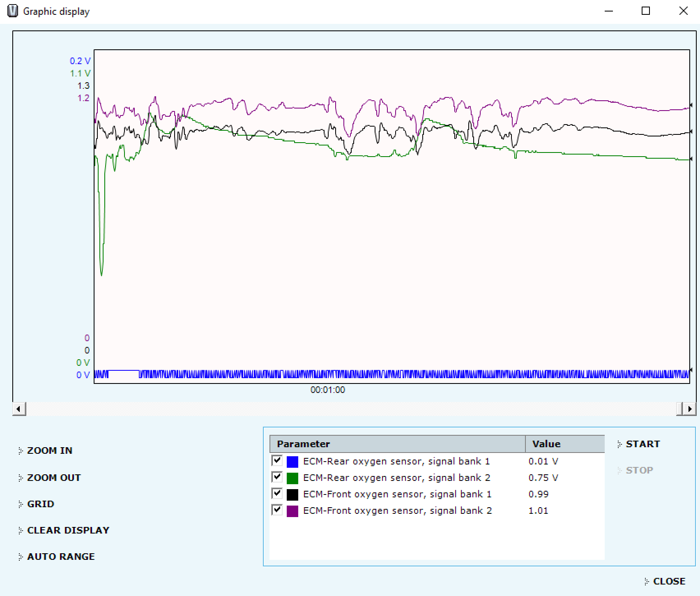Toggle the GRID overlay
Screen dimensions: 700x596
coord(40,504)
